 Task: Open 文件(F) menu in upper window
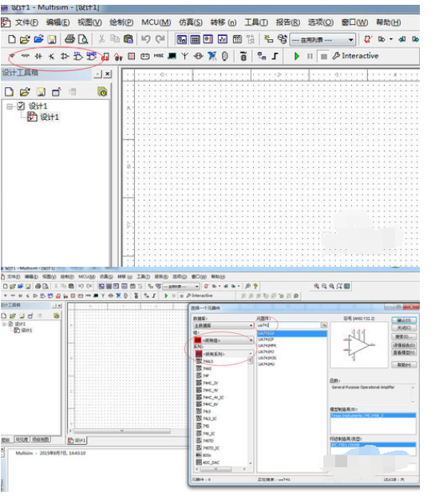click(x=26, y=22)
